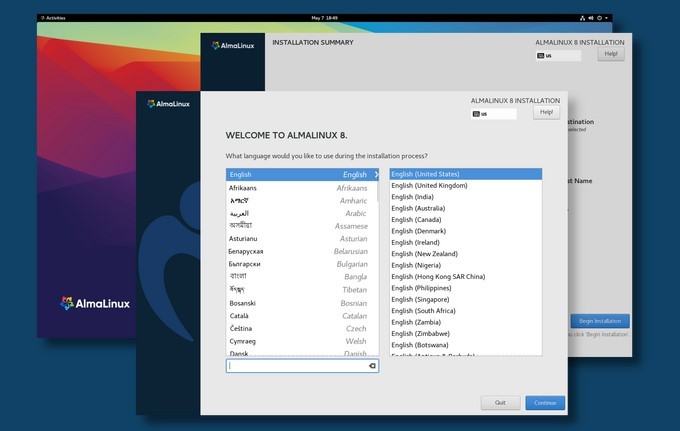Select the English row in the language list
Viewport: 680px width, 431px height.
click(302, 175)
